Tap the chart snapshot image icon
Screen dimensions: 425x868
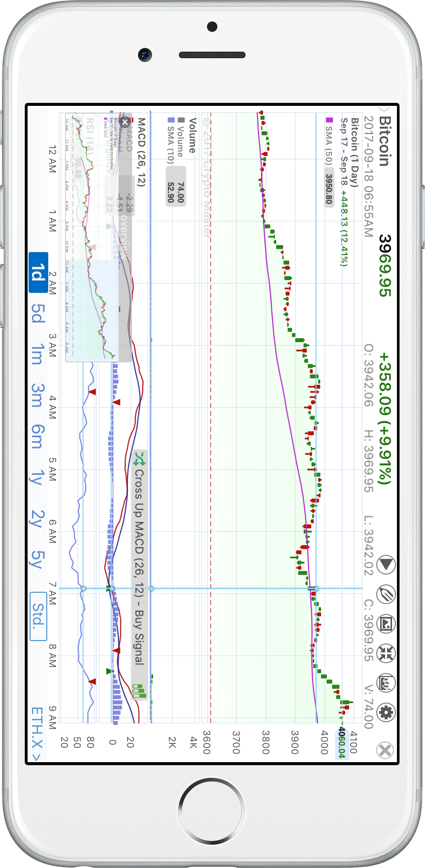pos(386,624)
